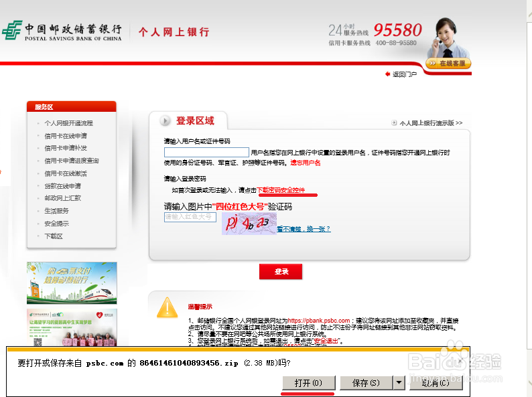Image resolution: width=532 pixels, height=397 pixels.
Task: Click the 安全退出 link in tips
Action: 326,341
